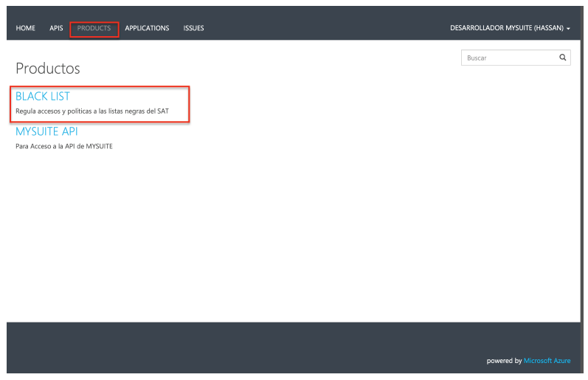Select the PRODUCTS navigation tab
Image resolution: width=588 pixels, height=380 pixels.
[94, 28]
